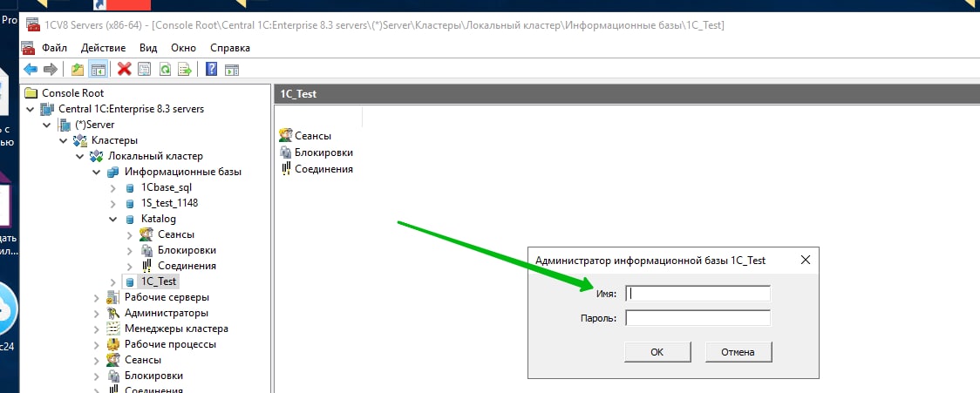Click the Локальный кластер node icon
The height and width of the screenshot is (393, 980).
[97, 156]
